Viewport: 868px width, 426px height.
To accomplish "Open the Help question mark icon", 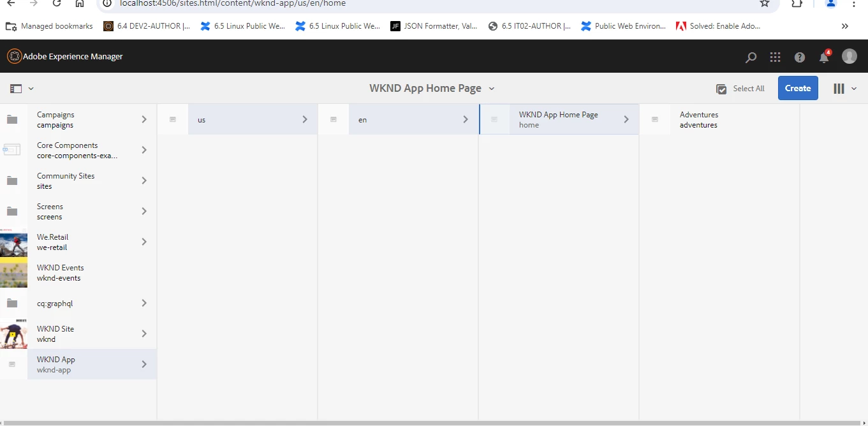I will pos(800,57).
